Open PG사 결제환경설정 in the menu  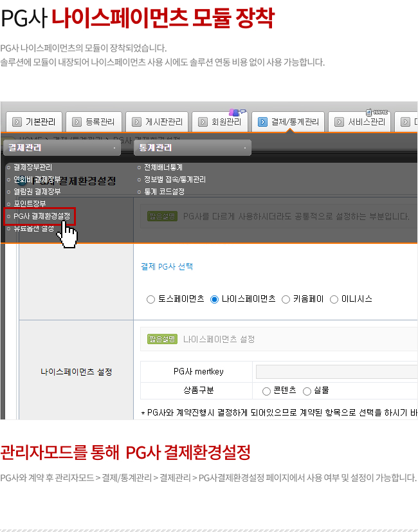(41, 216)
